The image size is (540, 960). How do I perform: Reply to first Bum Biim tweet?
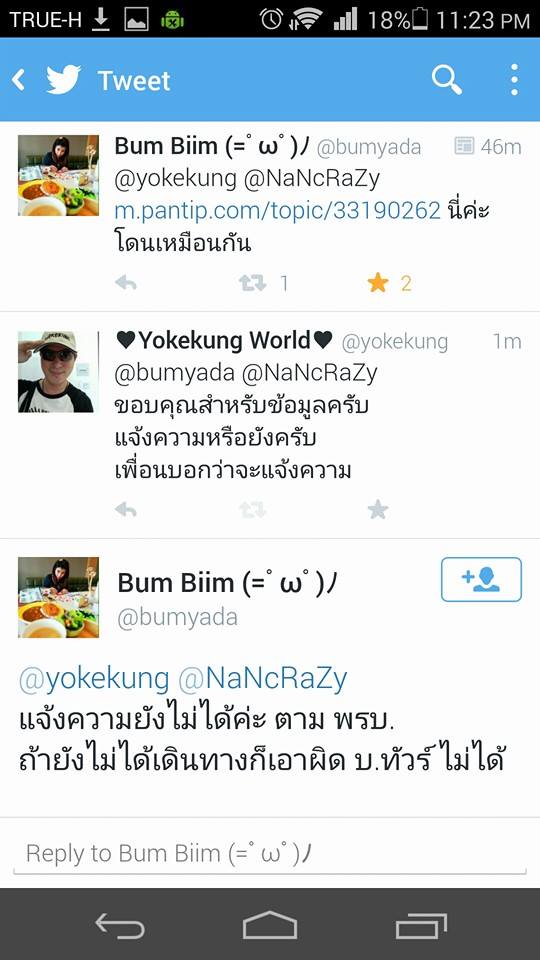pos(126,283)
